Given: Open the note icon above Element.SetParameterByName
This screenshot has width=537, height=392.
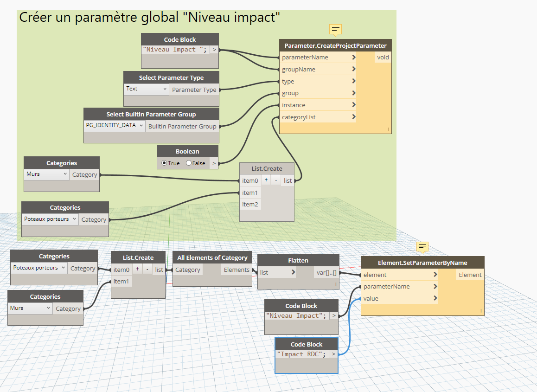Looking at the screenshot, I should [x=422, y=247].
